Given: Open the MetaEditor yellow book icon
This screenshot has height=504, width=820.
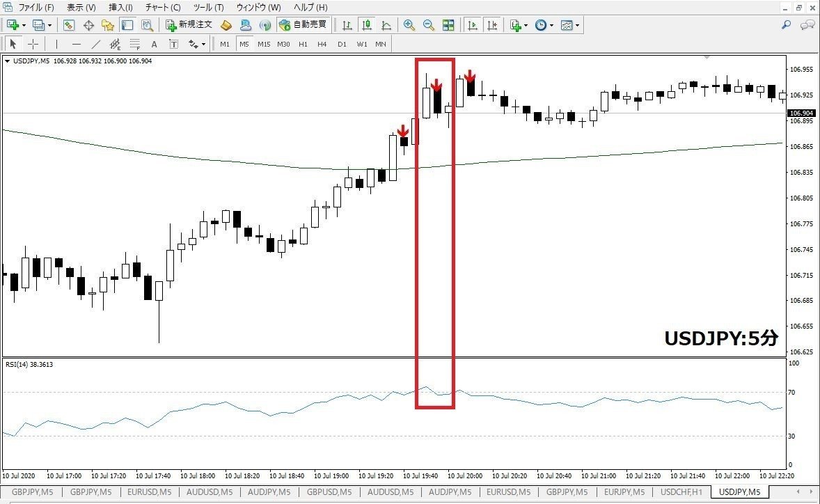Looking at the screenshot, I should click(x=226, y=24).
